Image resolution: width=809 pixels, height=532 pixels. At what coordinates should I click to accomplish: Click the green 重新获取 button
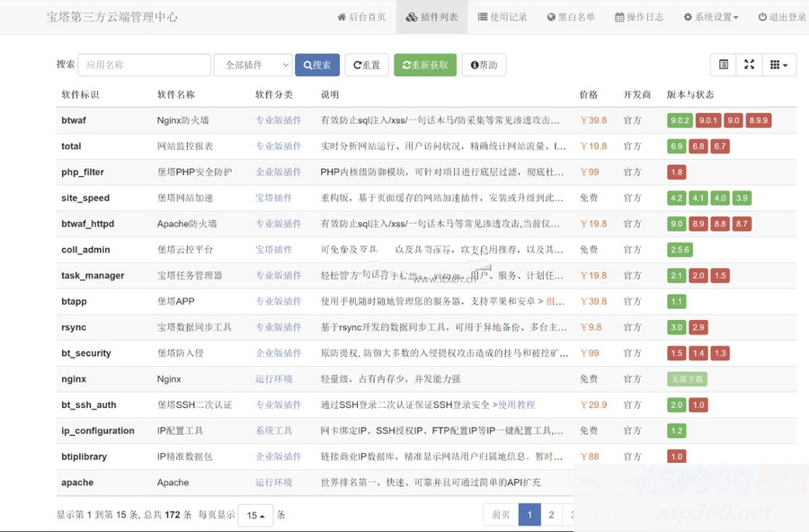(424, 65)
